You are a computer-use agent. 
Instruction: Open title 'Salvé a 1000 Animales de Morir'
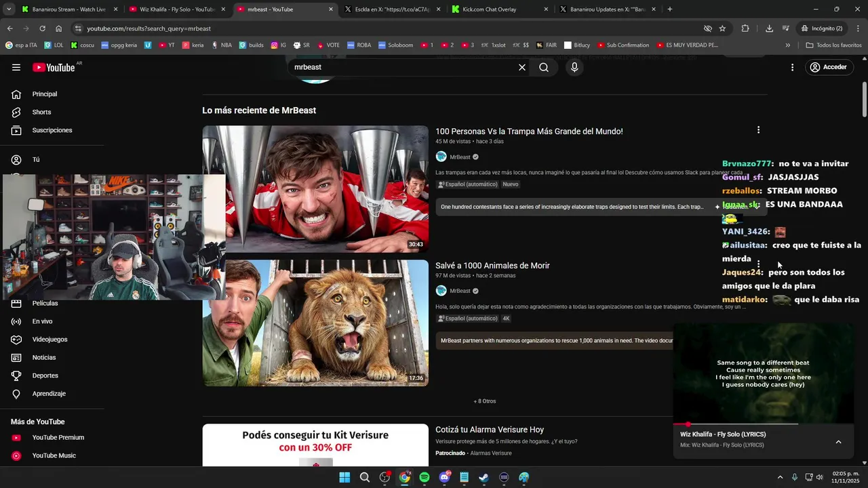tap(492, 266)
